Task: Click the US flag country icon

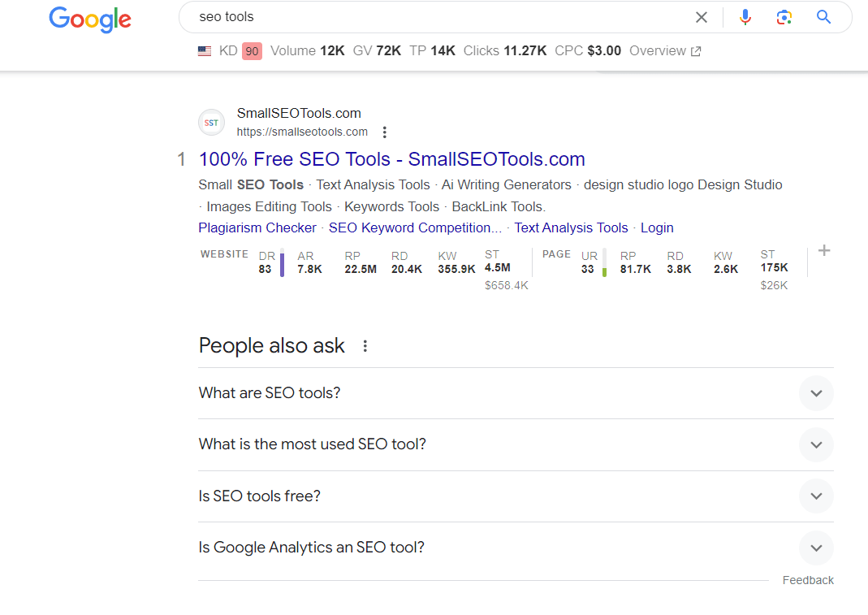Action: pos(205,51)
